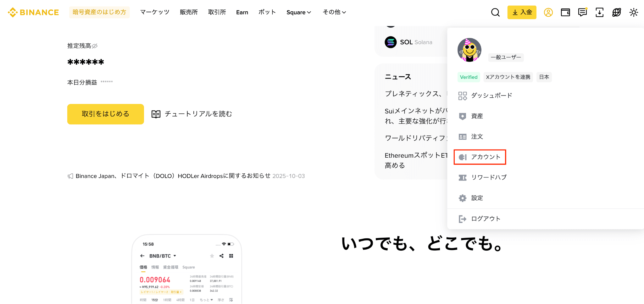Click the ログアウト icon in the user menu
This screenshot has width=644, height=304.
pos(462,219)
